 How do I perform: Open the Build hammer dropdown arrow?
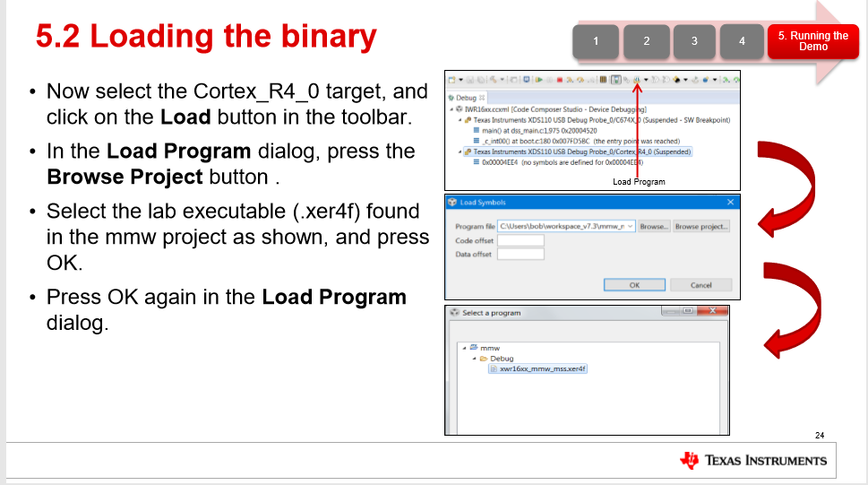pyautogui.click(x=503, y=80)
